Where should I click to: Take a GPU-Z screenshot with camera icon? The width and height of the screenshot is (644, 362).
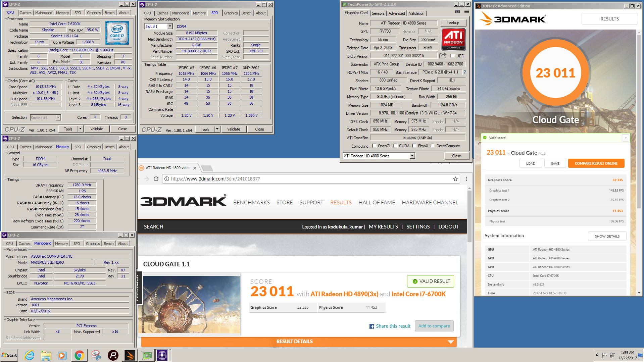[x=457, y=12]
